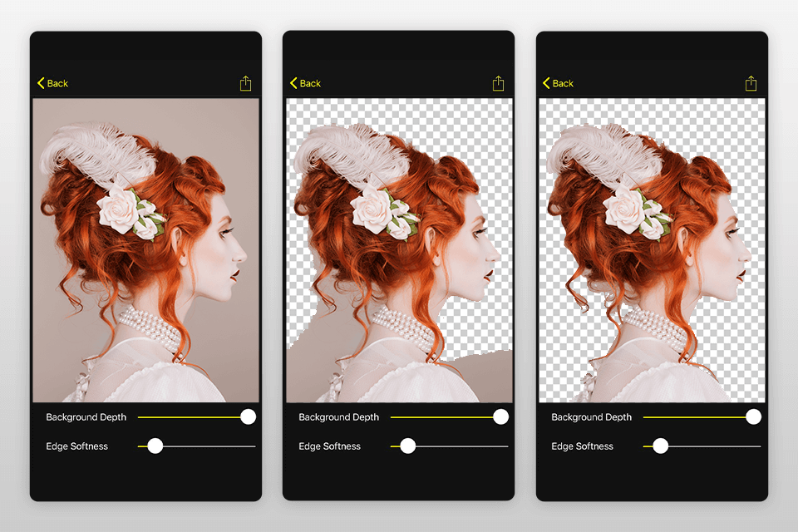This screenshot has width=798, height=532.
Task: Click Edge Softness slider handle on middle phone
Action: coord(407,446)
